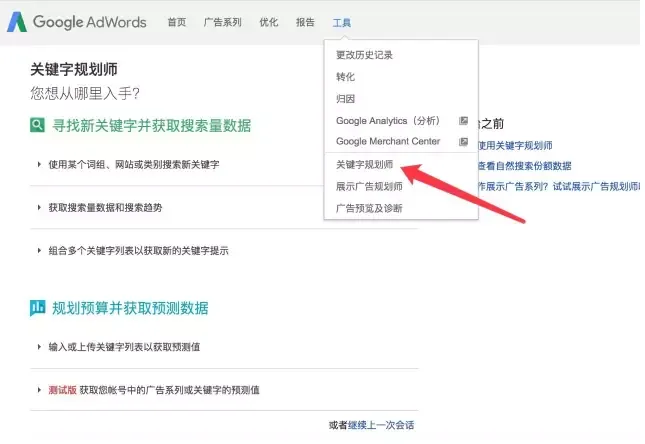Click the Google AdWords logo icon
The height and width of the screenshot is (444, 645).
click(x=17, y=22)
